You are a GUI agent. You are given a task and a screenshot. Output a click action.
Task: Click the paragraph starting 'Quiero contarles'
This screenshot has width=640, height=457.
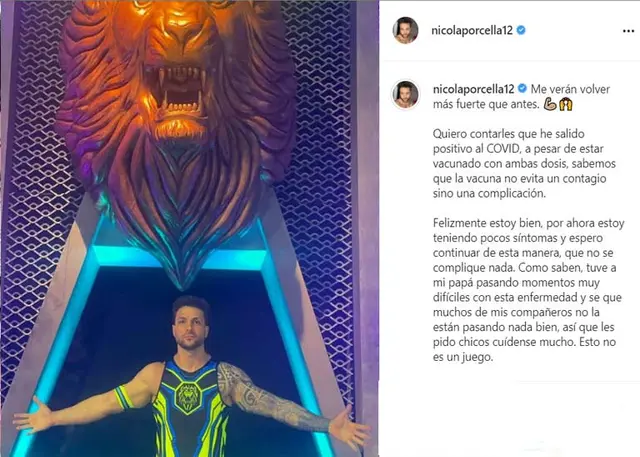(524, 164)
